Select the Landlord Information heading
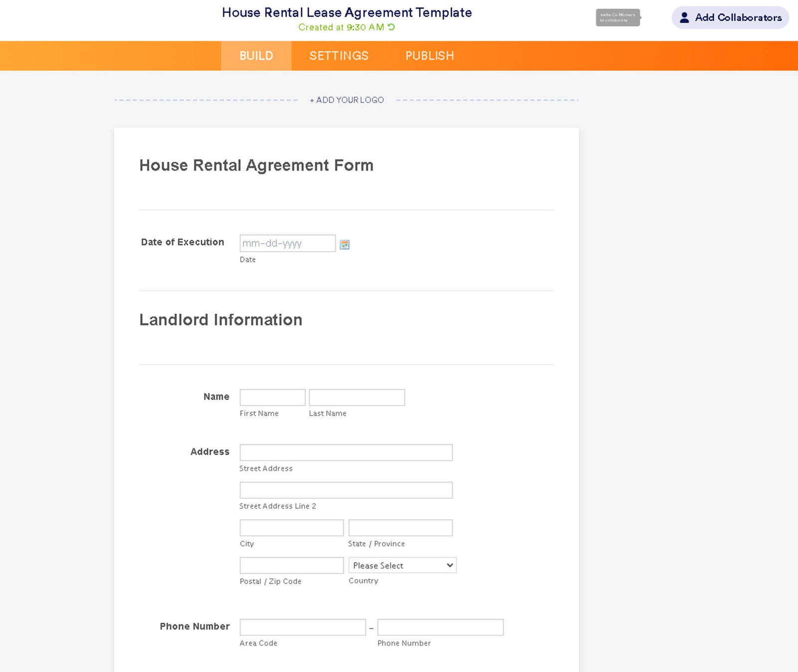 point(221,320)
